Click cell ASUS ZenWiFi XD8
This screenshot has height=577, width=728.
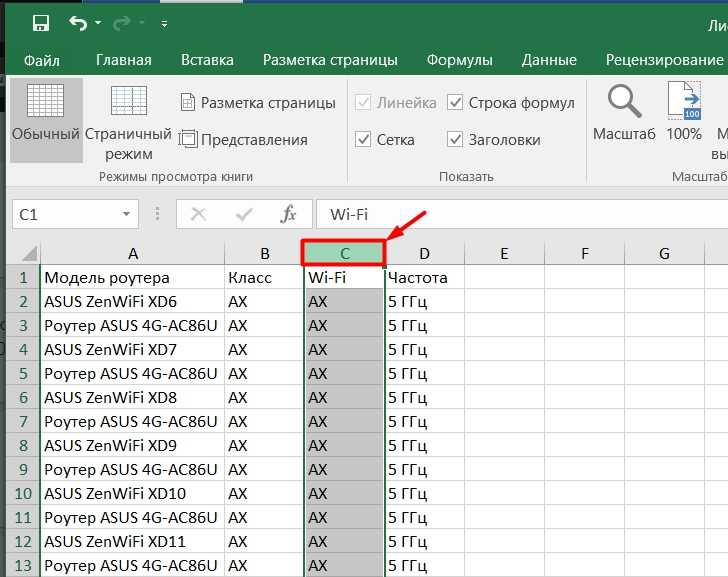click(x=133, y=397)
